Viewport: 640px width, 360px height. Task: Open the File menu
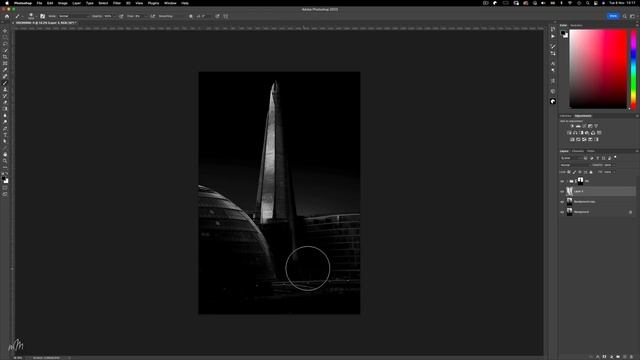click(x=39, y=3)
